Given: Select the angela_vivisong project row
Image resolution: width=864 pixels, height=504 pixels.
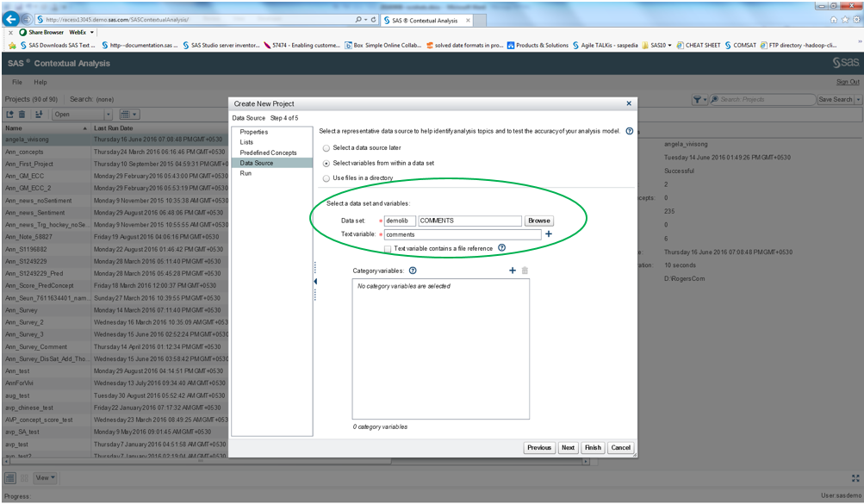Looking at the screenshot, I should click(x=115, y=140).
